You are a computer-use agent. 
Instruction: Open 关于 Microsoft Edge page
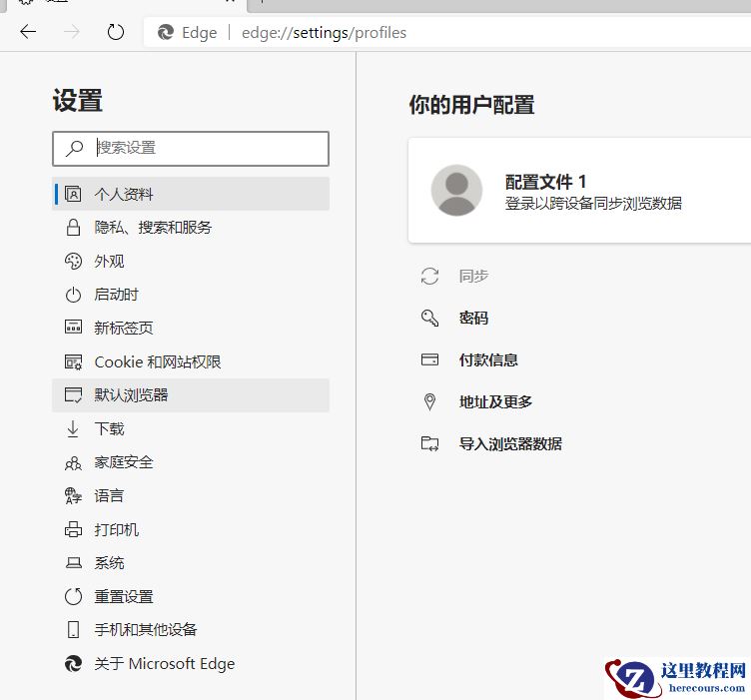click(x=191, y=664)
